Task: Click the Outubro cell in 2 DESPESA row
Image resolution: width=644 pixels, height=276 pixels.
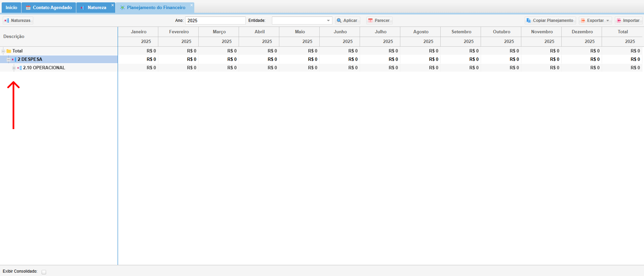Action: (x=501, y=60)
